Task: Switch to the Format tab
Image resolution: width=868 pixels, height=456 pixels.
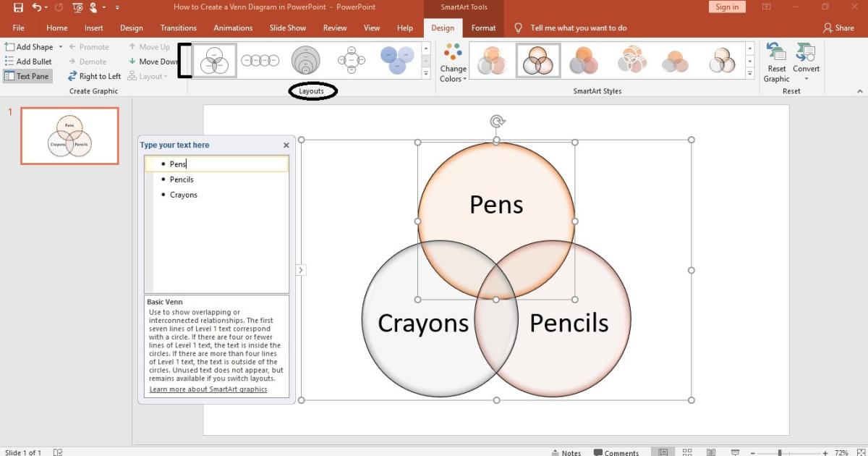Action: tap(483, 28)
